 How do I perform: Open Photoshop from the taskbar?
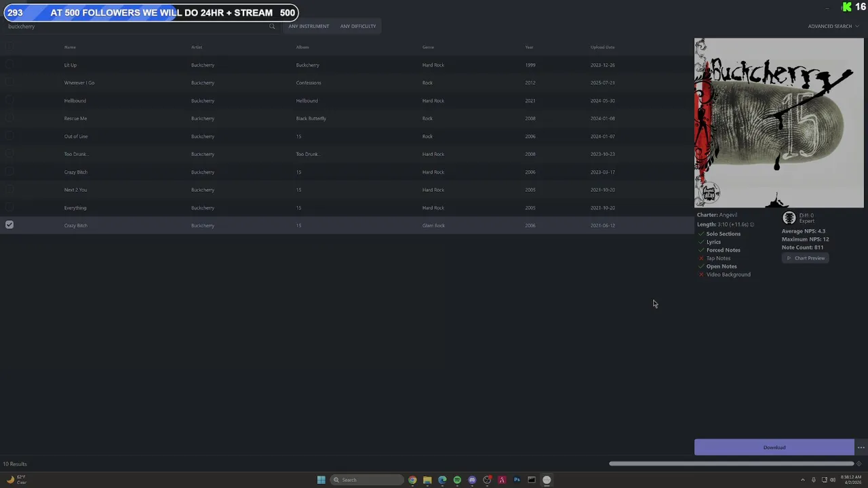(517, 480)
